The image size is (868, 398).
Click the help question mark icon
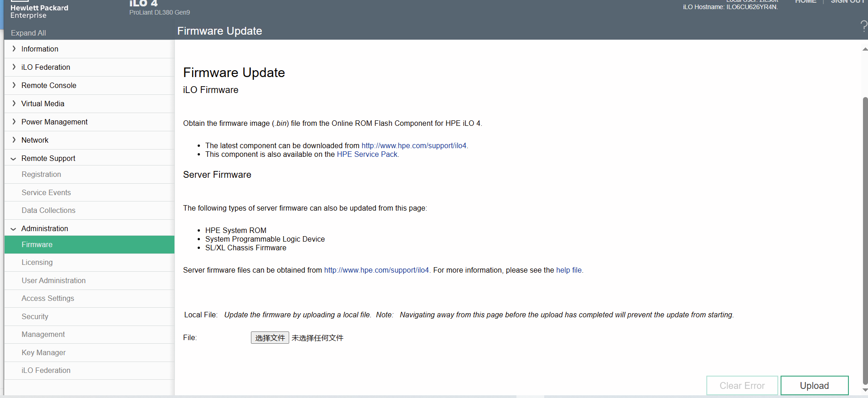863,26
